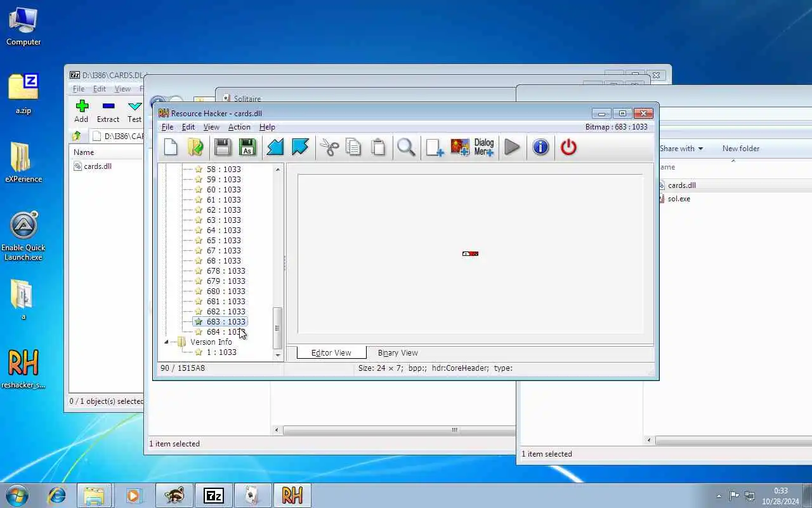Open the File menu in Resource Hacker
The height and width of the screenshot is (508, 812).
click(167, 127)
